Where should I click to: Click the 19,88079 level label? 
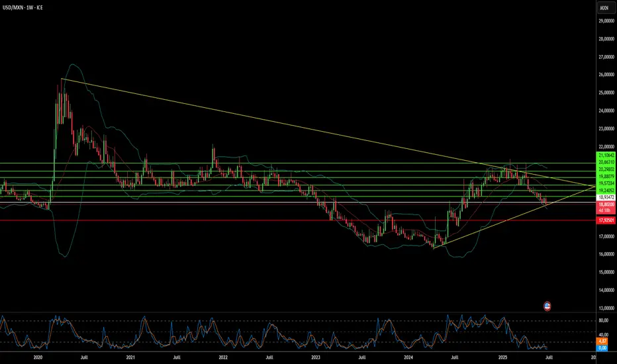click(x=606, y=177)
